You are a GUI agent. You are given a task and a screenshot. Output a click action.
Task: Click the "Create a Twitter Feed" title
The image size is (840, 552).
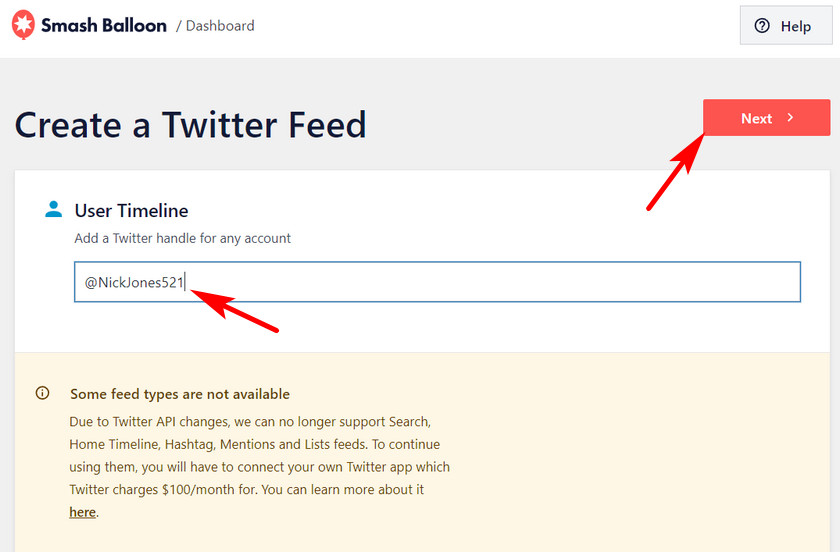pos(191,125)
